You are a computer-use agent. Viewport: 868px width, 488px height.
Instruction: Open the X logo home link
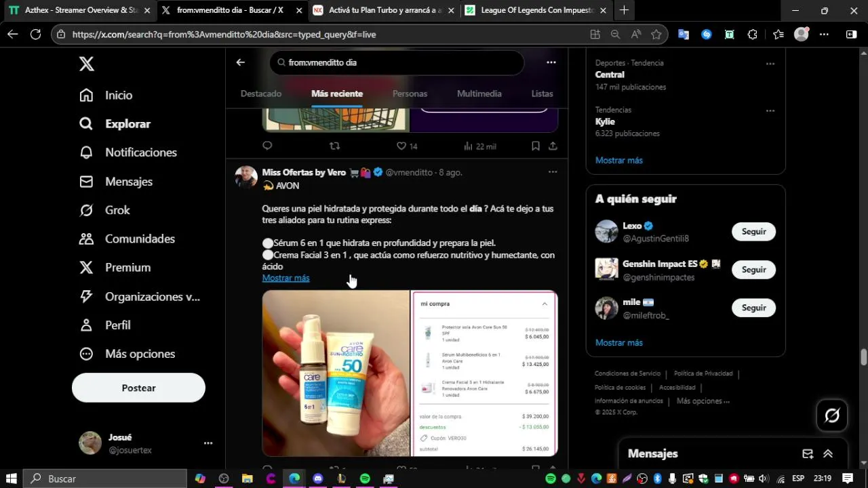[x=86, y=64]
